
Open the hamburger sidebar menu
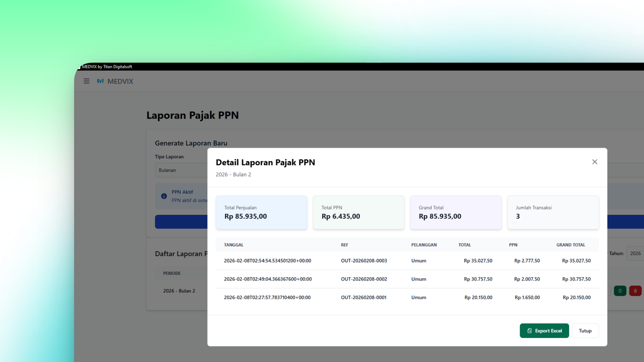(x=87, y=81)
